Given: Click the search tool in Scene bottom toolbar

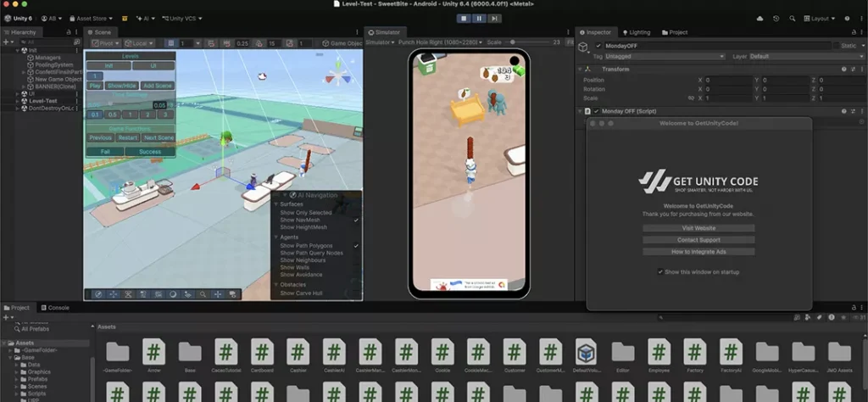Looking at the screenshot, I should coord(203,294).
